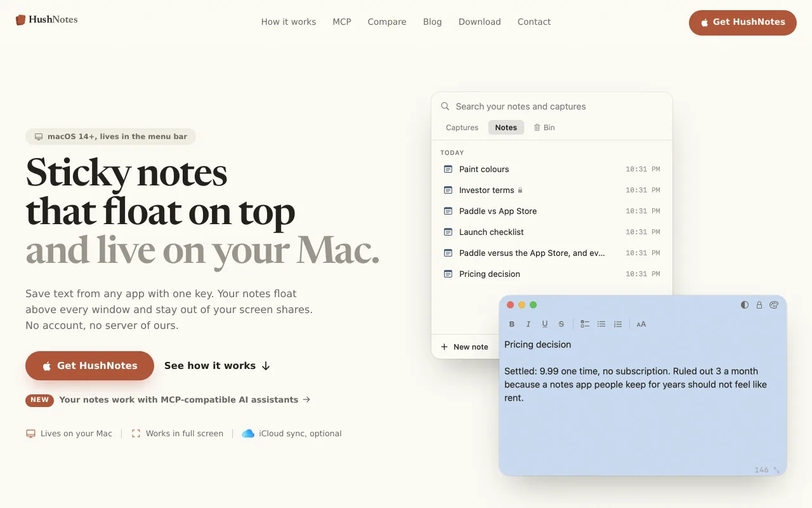The height and width of the screenshot is (508, 812).
Task: Click the half-circle translucency icon on the note
Action: (x=745, y=305)
